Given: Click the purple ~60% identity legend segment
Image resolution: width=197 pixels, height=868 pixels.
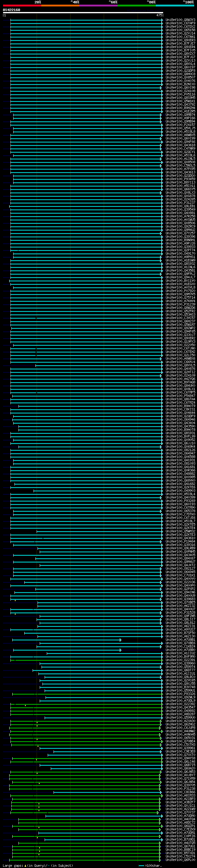Looking at the screenshot, I should 99,6.
